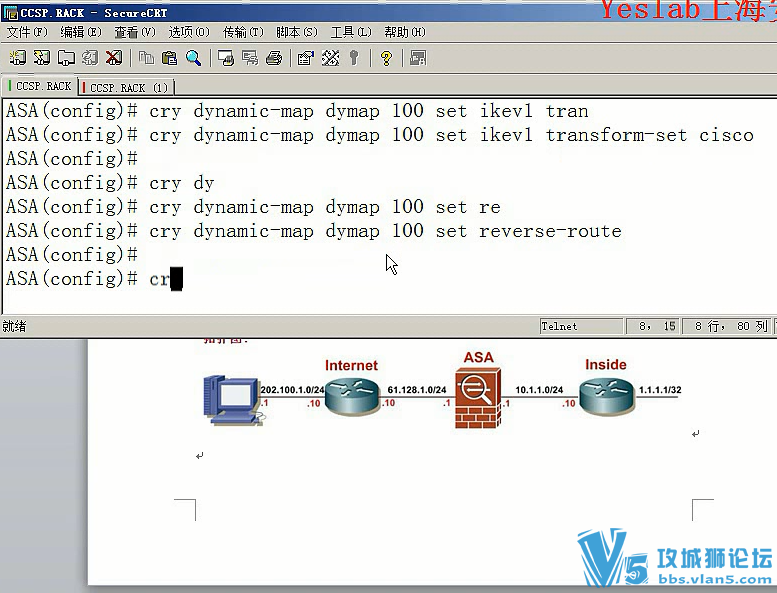Screen dimensions: 777x593
Task: Click the Print printer icon
Action: coord(273,58)
